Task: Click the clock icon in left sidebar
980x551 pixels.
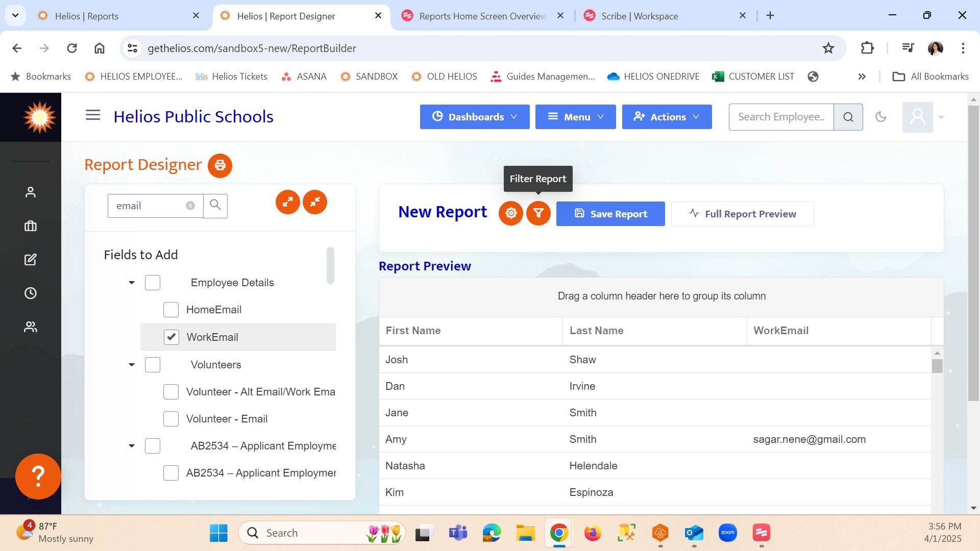Action: [x=31, y=293]
